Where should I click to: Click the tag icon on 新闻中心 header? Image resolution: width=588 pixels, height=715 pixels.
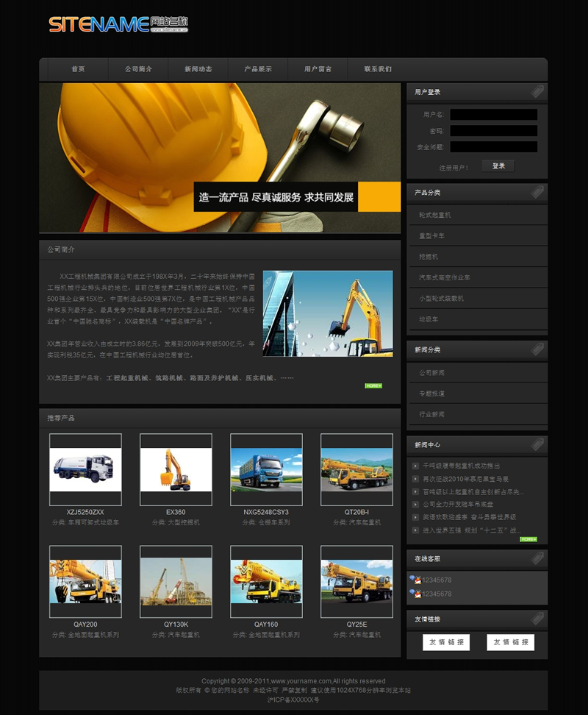[x=537, y=445]
